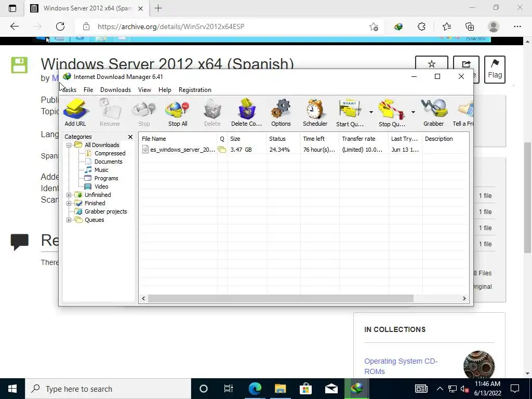Select the es_windows_server download row
This screenshot has width=532, height=399.
(x=304, y=150)
